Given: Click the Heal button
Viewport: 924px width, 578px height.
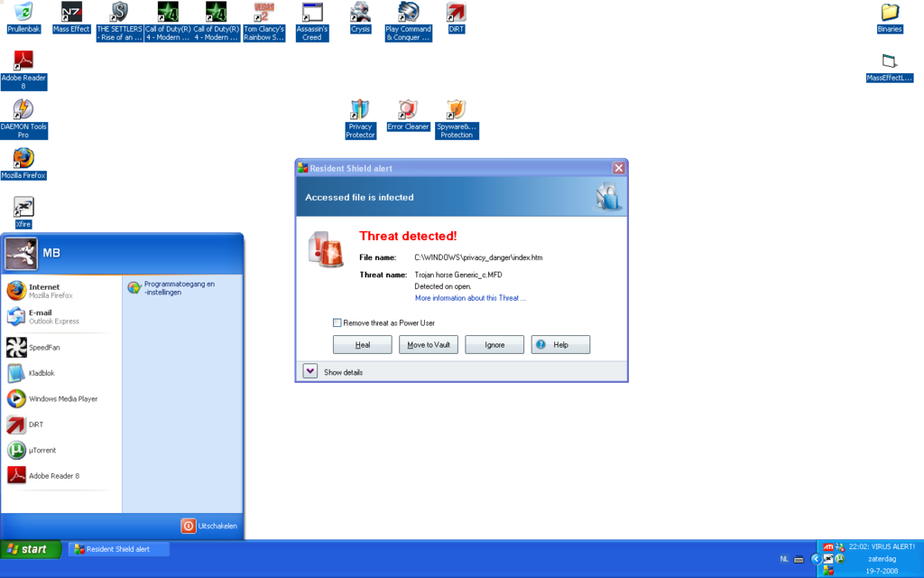Looking at the screenshot, I should pyautogui.click(x=363, y=344).
